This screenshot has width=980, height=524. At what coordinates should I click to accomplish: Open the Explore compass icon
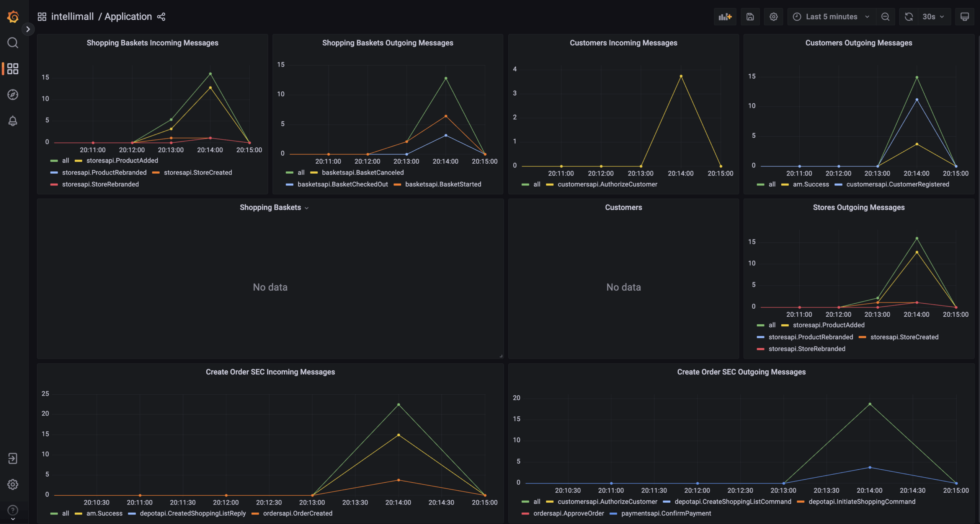pyautogui.click(x=13, y=94)
